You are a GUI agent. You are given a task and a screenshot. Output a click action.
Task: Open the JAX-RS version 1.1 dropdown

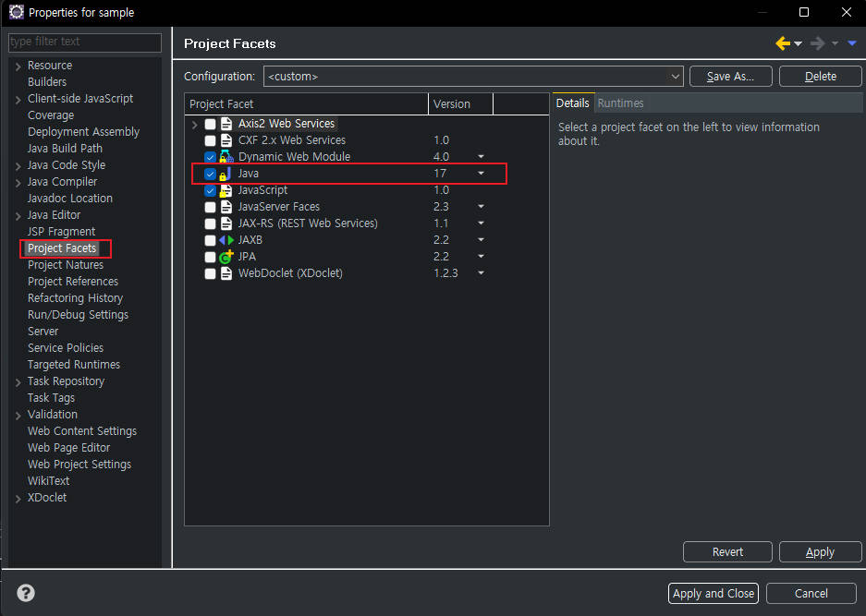(x=481, y=223)
